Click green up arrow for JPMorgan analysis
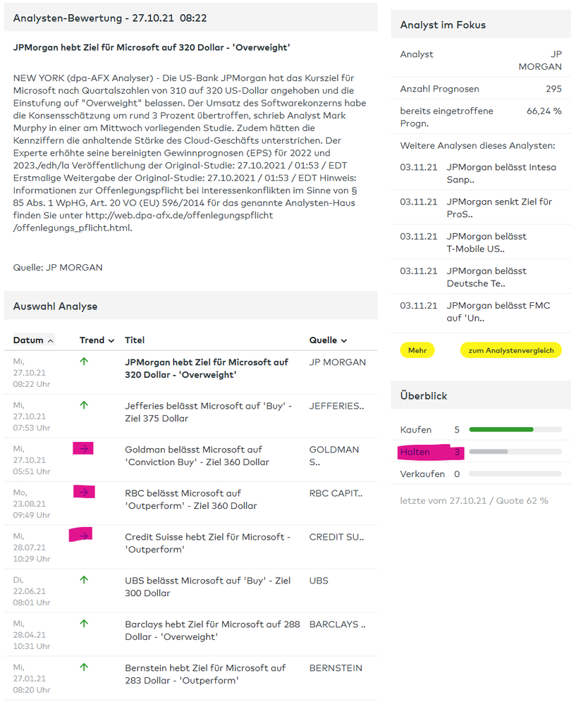Image resolution: width=588 pixels, height=704 pixels. point(85,362)
